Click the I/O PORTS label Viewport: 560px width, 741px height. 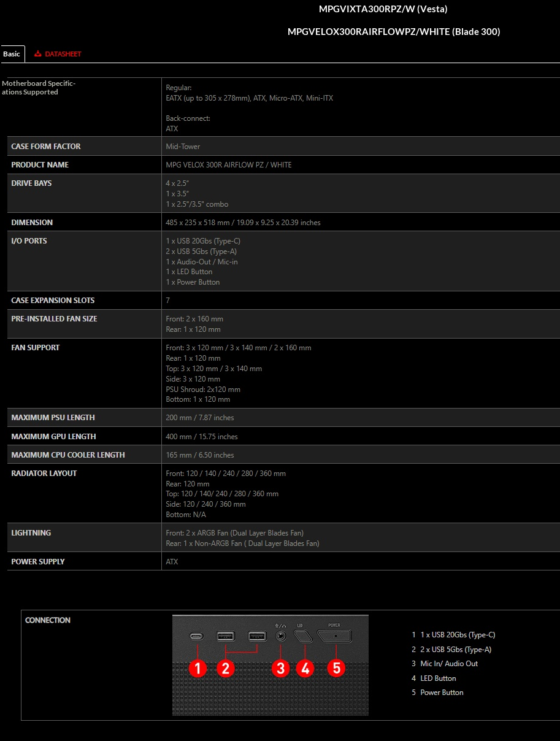tap(29, 241)
